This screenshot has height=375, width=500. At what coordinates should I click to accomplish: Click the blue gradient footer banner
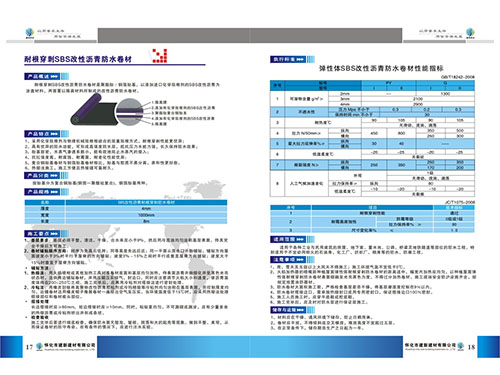coord(250,347)
